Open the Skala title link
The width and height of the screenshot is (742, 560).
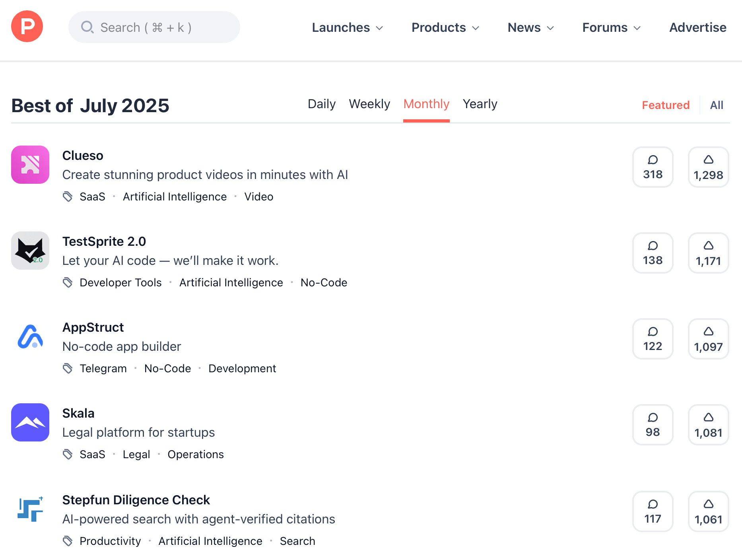pos(78,413)
